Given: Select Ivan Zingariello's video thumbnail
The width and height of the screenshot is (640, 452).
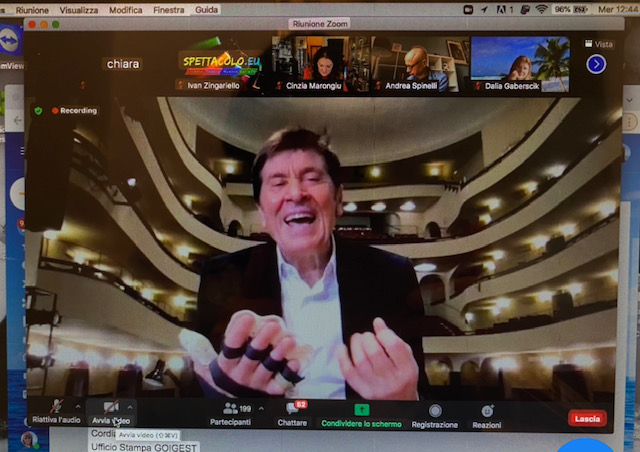Looking at the screenshot, I should [x=221, y=65].
